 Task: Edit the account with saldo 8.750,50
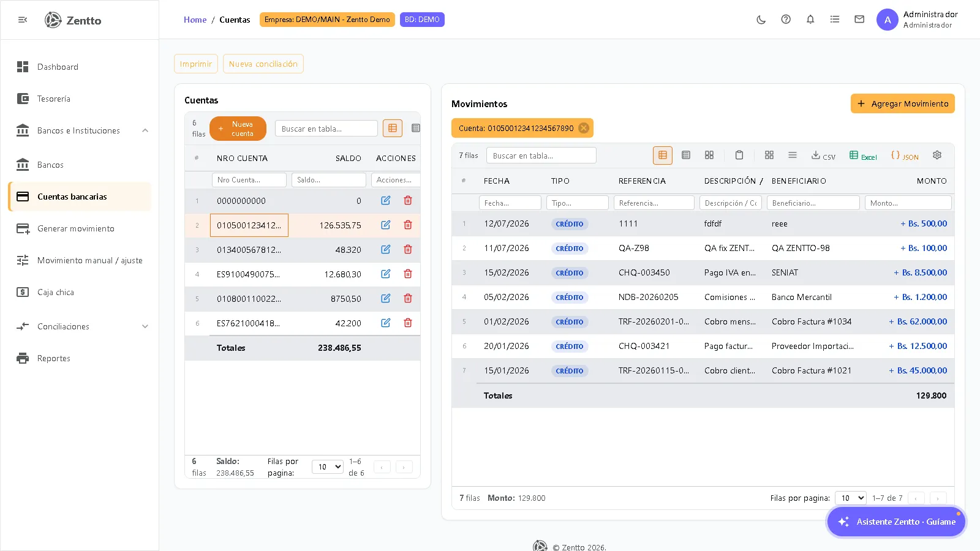click(386, 298)
